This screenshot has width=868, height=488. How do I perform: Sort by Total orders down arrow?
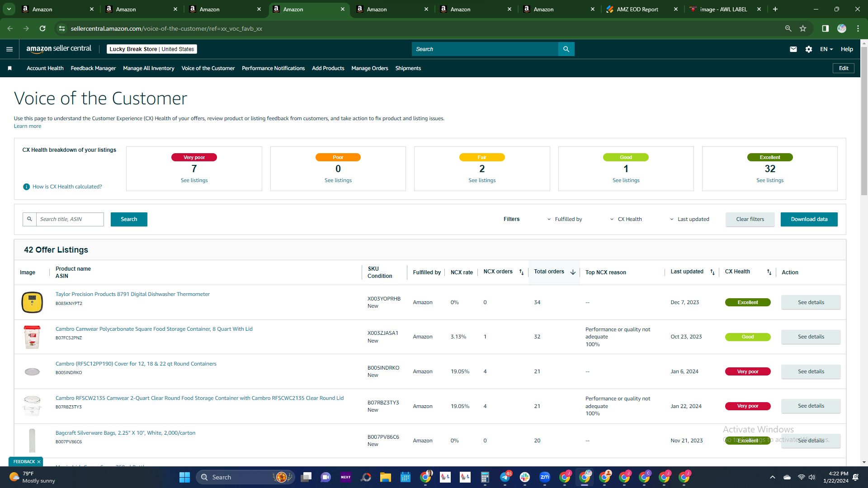573,272
